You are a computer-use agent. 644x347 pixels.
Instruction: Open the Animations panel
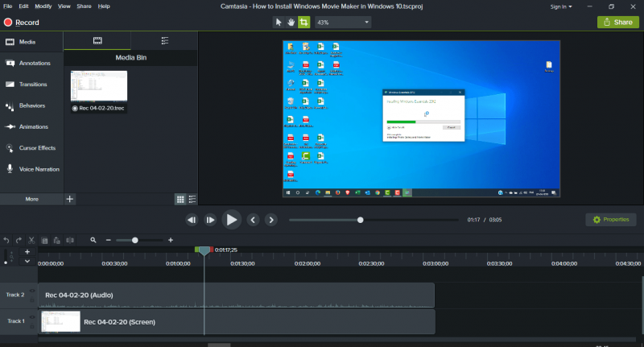click(x=31, y=127)
